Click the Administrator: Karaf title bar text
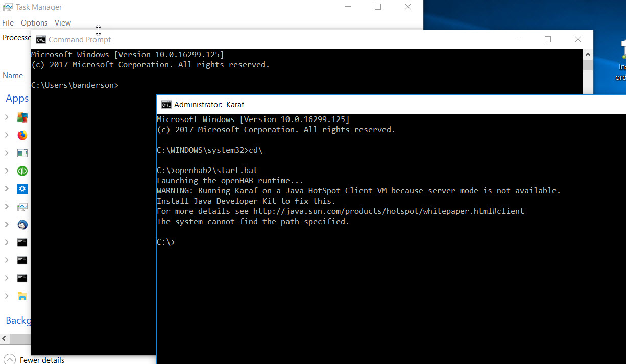The height and width of the screenshot is (364, 626). [209, 105]
